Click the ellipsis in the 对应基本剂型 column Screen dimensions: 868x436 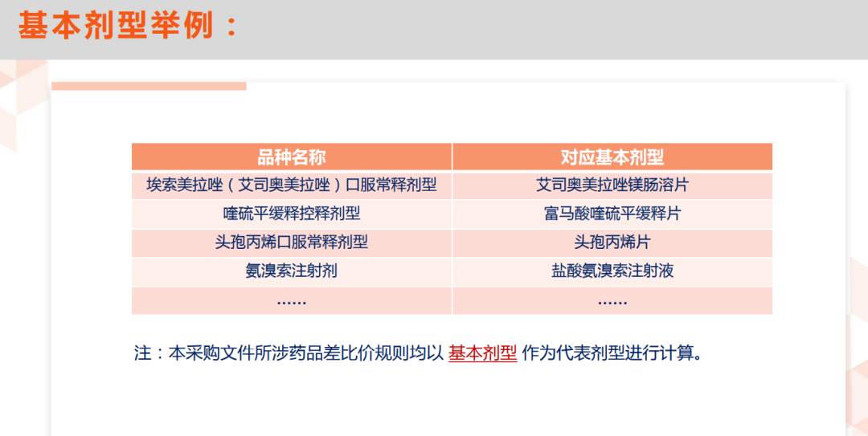pos(612,300)
